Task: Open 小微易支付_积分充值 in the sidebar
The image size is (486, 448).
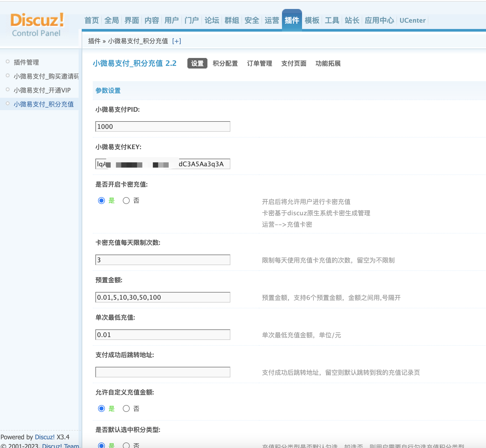Action: pos(44,104)
